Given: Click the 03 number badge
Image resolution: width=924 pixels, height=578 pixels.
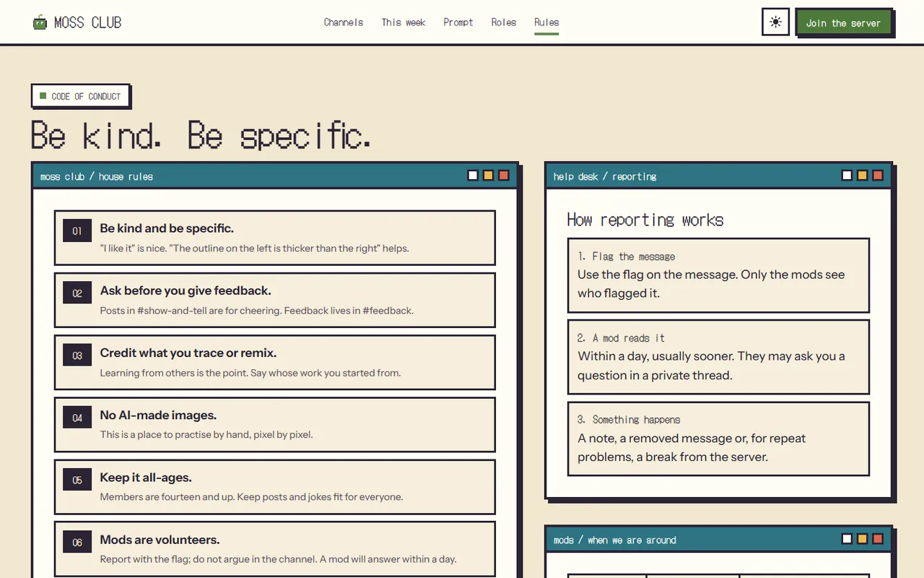Looking at the screenshot, I should (77, 355).
